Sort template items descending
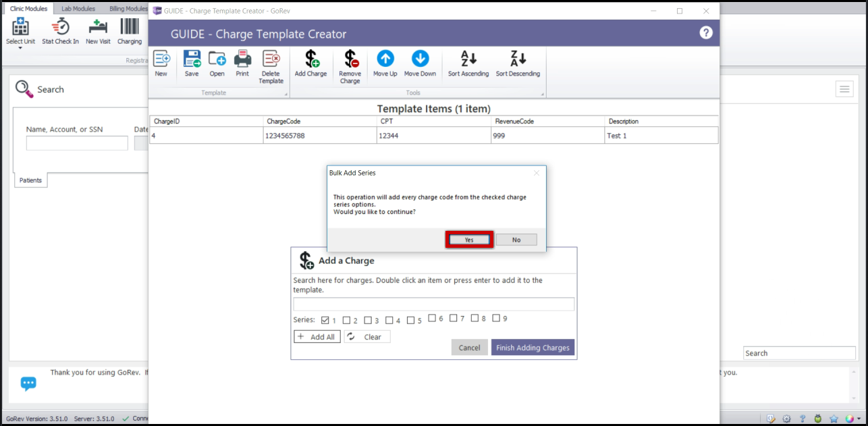The height and width of the screenshot is (426, 868). [518, 63]
